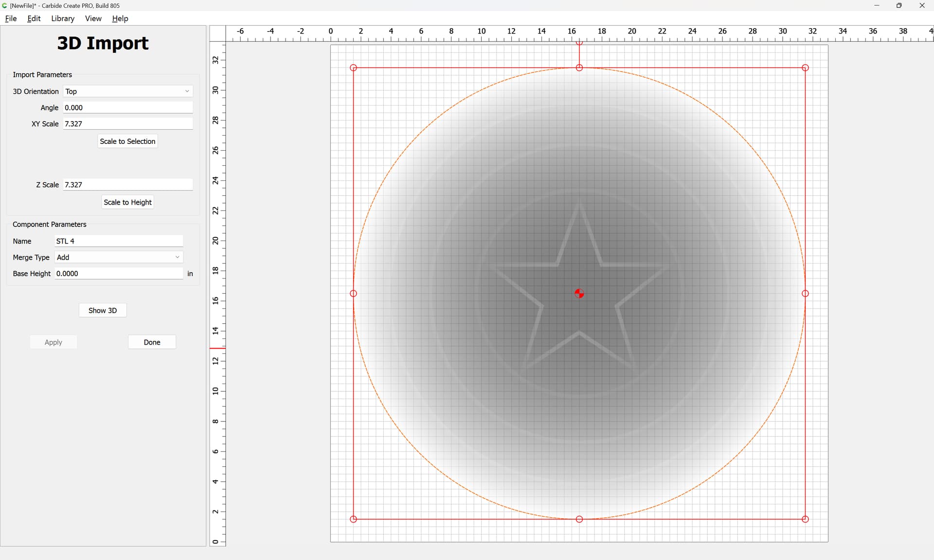This screenshot has height=560, width=934.
Task: Open the View menu
Action: pyautogui.click(x=93, y=18)
